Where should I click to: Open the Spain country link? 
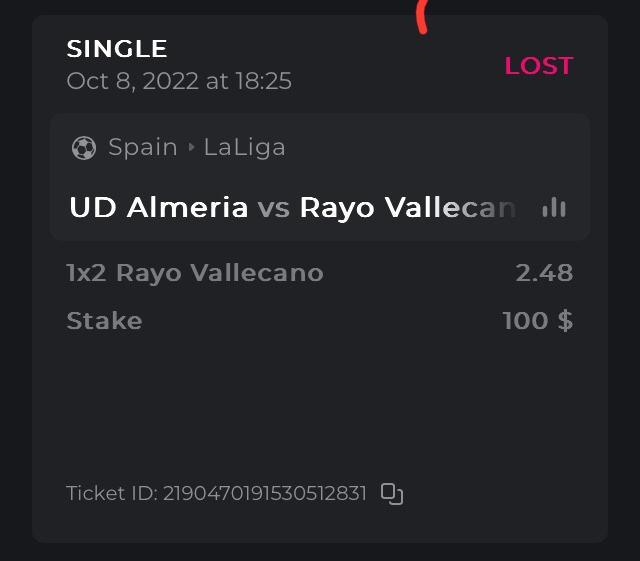click(143, 147)
